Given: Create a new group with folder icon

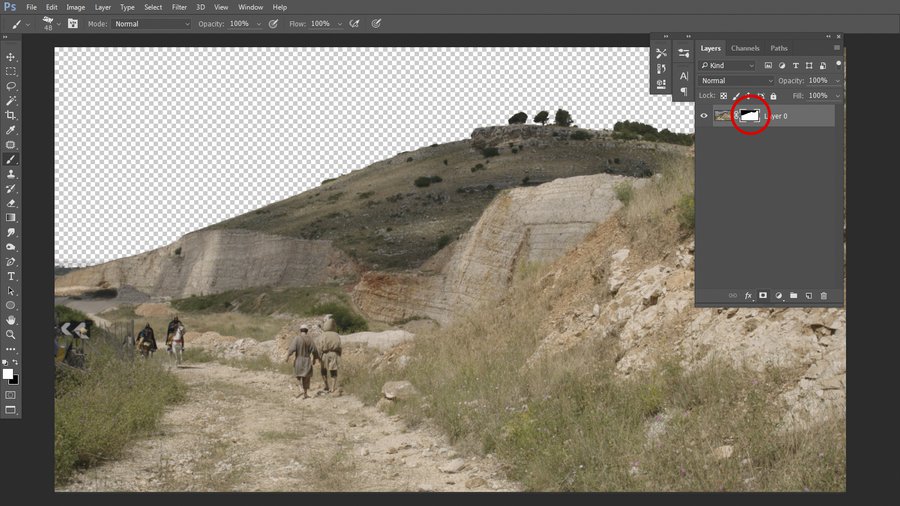Looking at the screenshot, I should [x=793, y=296].
